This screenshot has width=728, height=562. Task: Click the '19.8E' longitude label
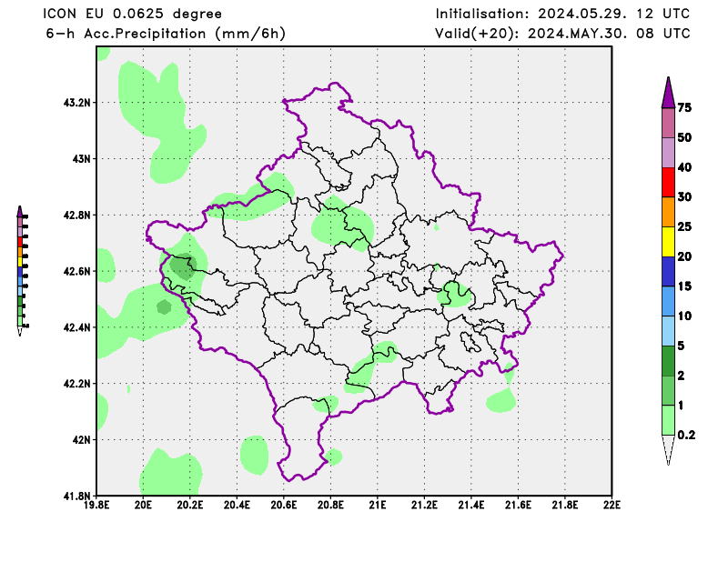coord(96,505)
